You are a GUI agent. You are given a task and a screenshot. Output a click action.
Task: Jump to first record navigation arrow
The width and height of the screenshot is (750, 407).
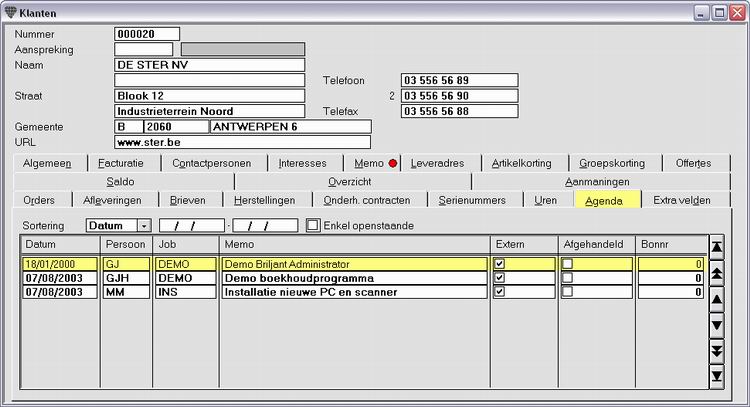717,248
